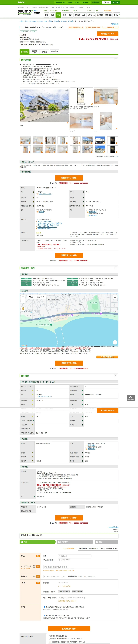Toggle SUUMOお役立ちメールを受け取る checkbox
Image resolution: width=138 pixels, height=644 pixels.
(45, 615)
